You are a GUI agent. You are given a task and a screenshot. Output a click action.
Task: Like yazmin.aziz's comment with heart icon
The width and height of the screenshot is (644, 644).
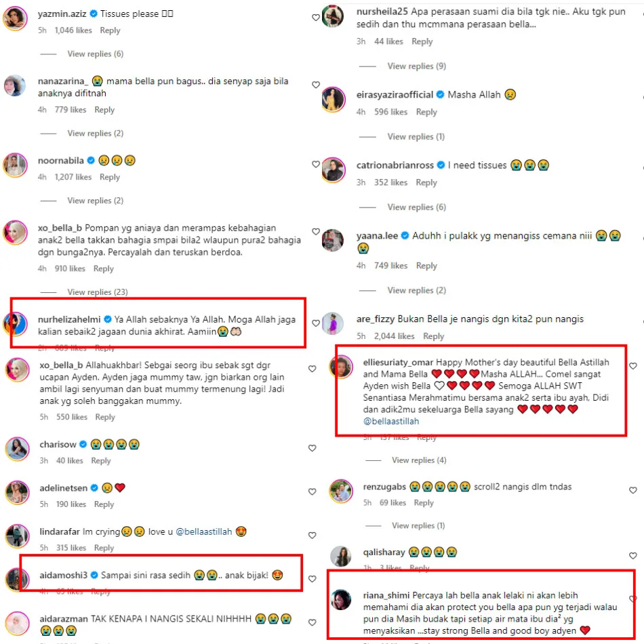pos(315,17)
